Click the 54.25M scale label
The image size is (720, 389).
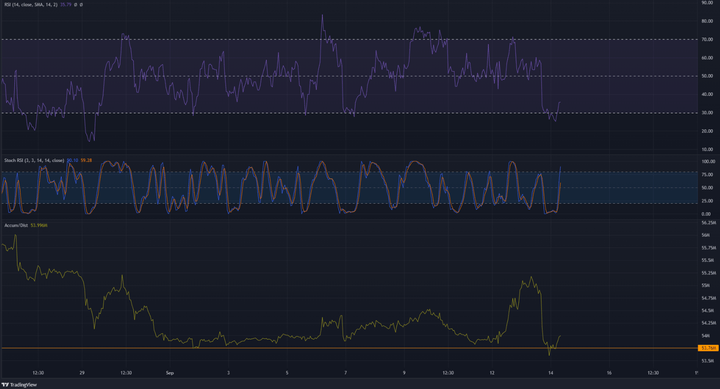point(709,323)
